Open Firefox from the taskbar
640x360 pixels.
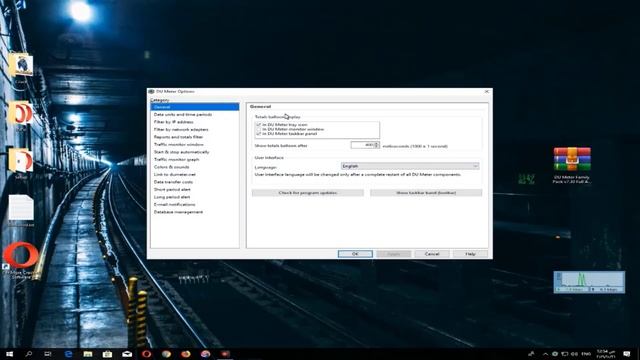pyautogui.click(x=186, y=354)
